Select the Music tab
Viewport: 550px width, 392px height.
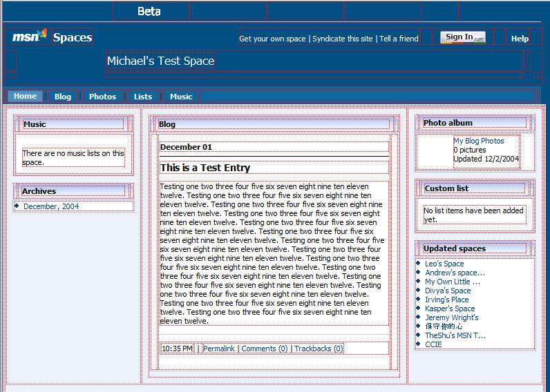[181, 97]
